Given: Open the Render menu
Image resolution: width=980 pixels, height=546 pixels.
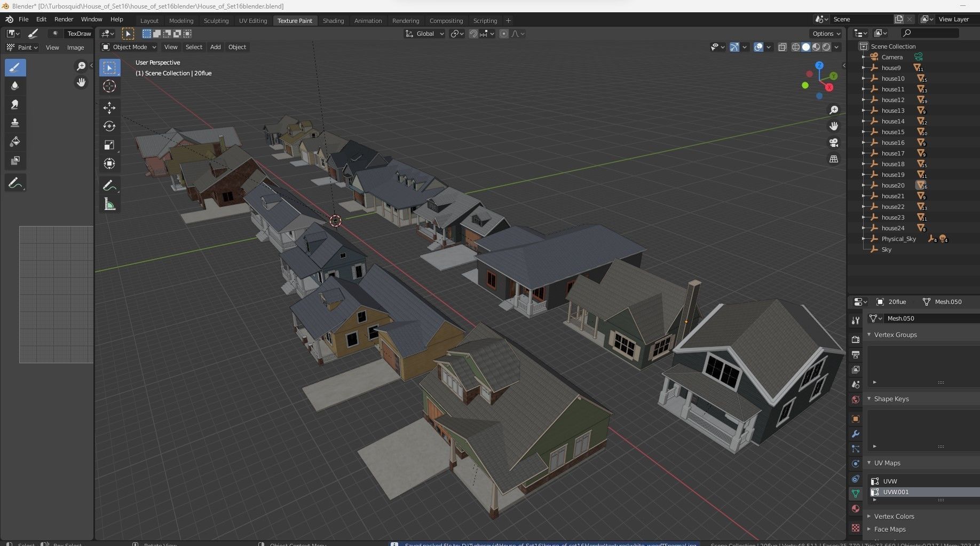Looking at the screenshot, I should (64, 19).
